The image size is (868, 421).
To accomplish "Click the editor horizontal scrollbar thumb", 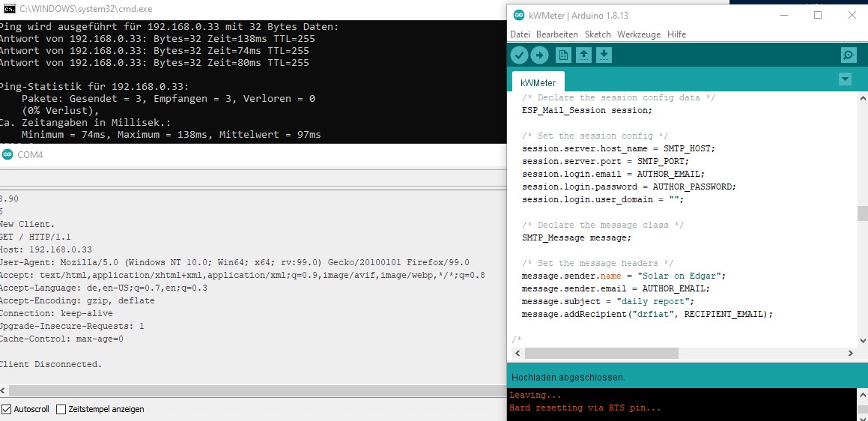I will point(601,353).
